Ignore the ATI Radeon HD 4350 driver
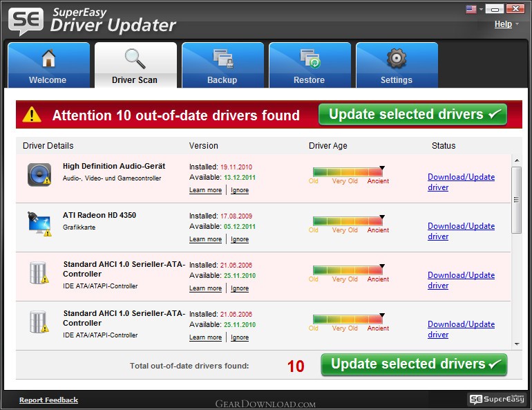 tap(240, 239)
